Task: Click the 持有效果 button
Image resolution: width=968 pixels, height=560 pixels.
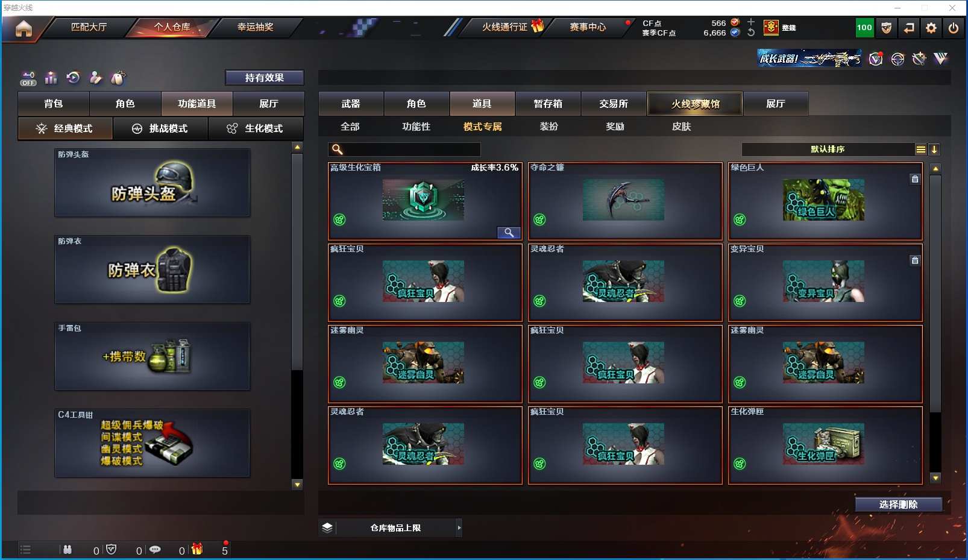Action: click(264, 78)
